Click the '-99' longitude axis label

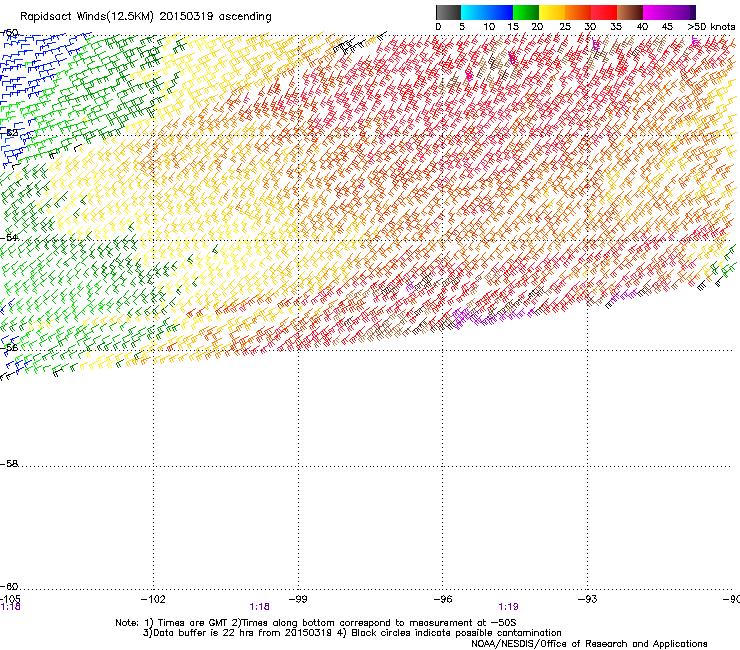[298, 599]
